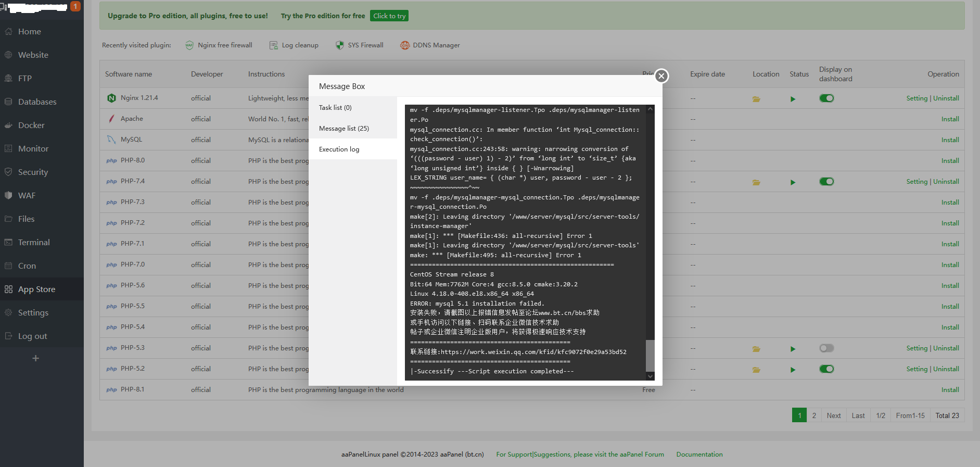Image resolution: width=980 pixels, height=467 pixels.
Task: Open folder location for Nginx 1.21.4
Action: tap(756, 99)
